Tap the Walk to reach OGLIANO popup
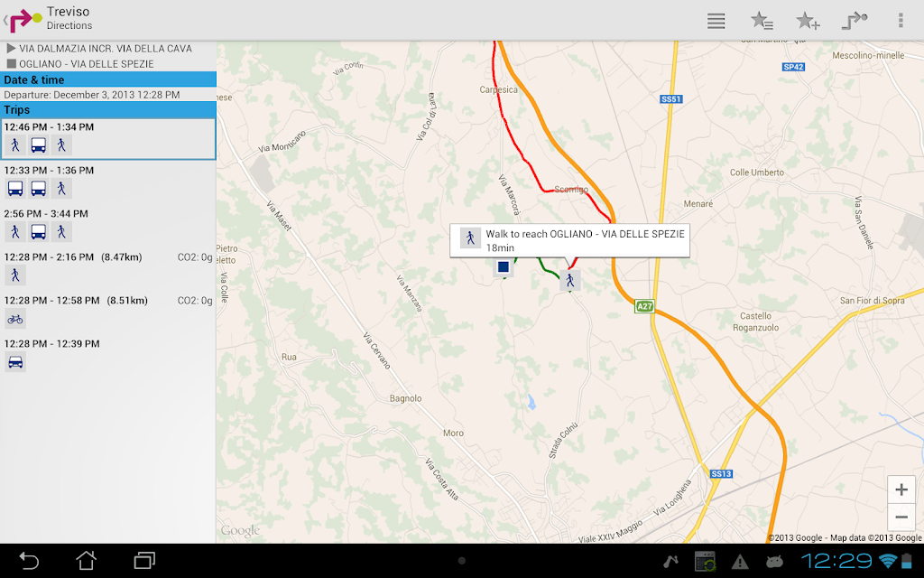The image size is (924, 578). [570, 240]
